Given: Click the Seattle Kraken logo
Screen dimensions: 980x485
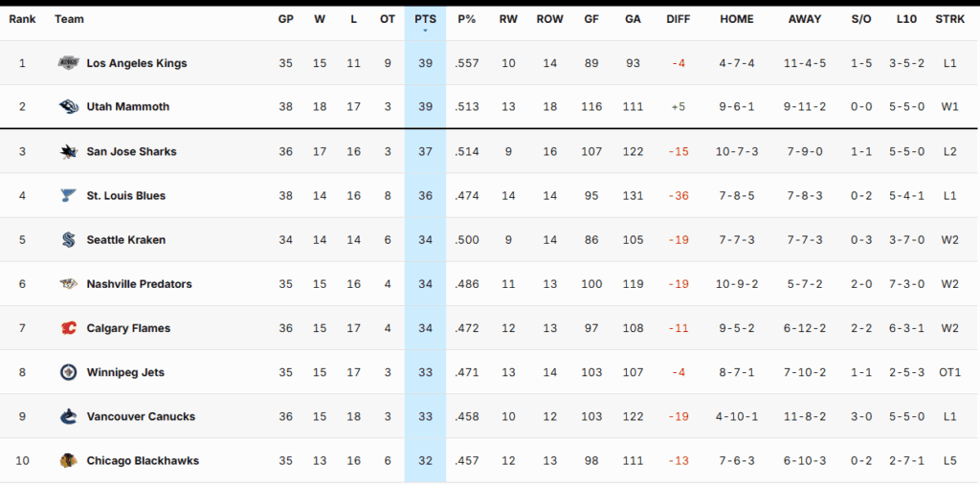Looking at the screenshot, I should click(68, 240).
